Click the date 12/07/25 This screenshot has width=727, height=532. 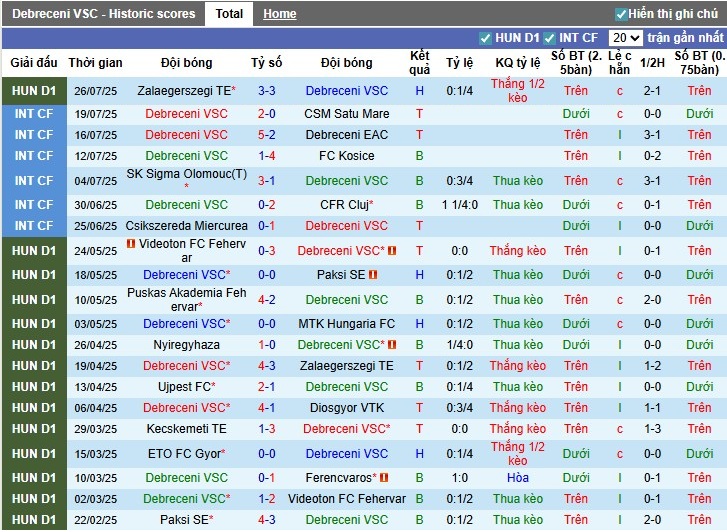96,156
